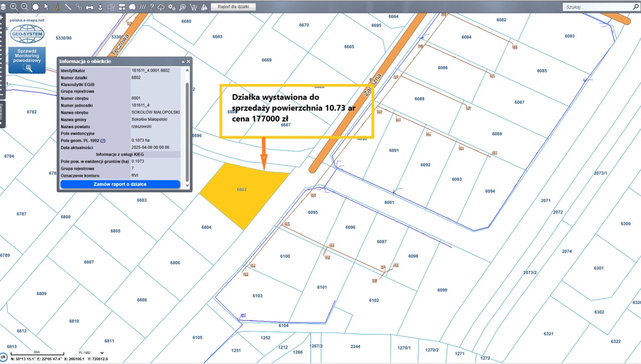Open the print map tool
641x364 pixels.
pos(90,7)
